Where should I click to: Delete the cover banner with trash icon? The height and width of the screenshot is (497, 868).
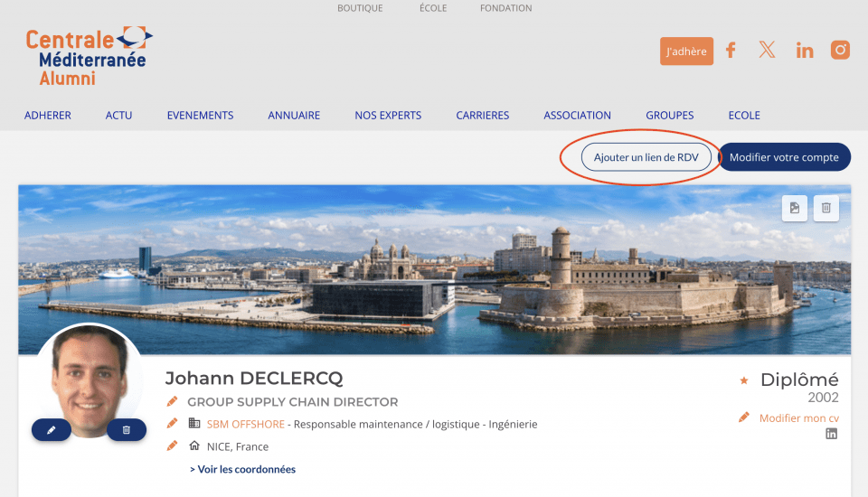826,208
